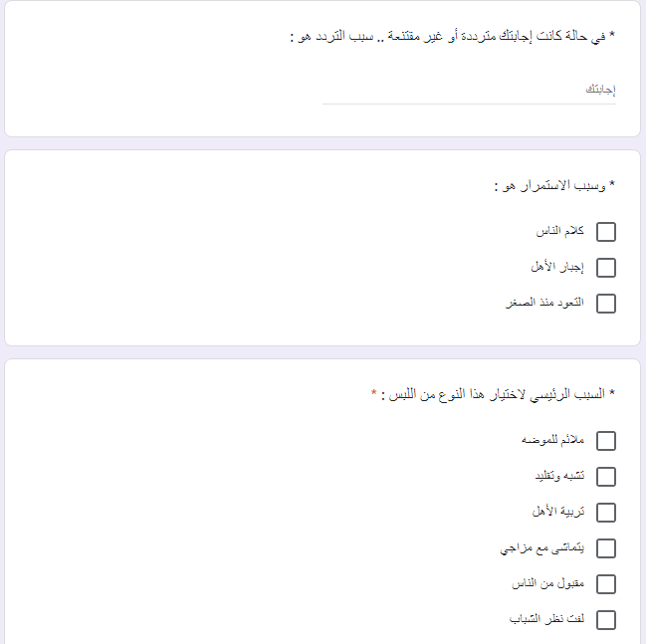The width and height of the screenshot is (646, 644).
Task: Select the checkbox beside لفت نظر الشباب
Action: coord(605,620)
